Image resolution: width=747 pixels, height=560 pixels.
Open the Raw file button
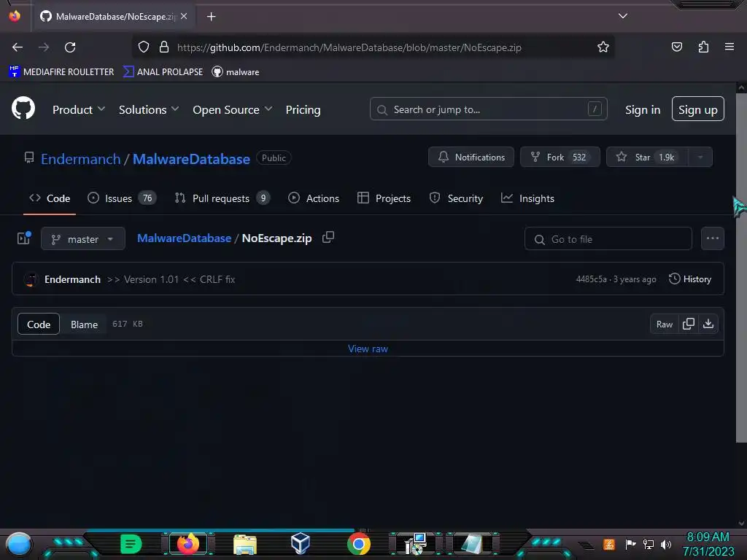(x=665, y=324)
